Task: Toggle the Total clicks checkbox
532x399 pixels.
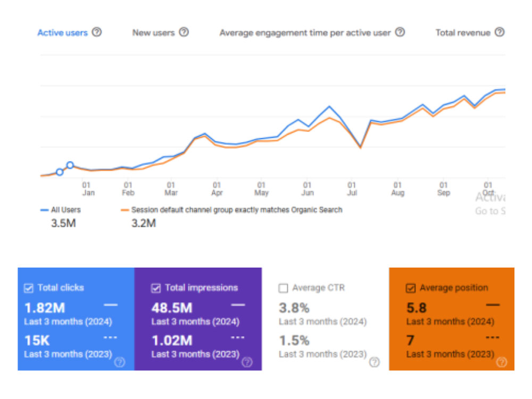Action: (x=29, y=288)
